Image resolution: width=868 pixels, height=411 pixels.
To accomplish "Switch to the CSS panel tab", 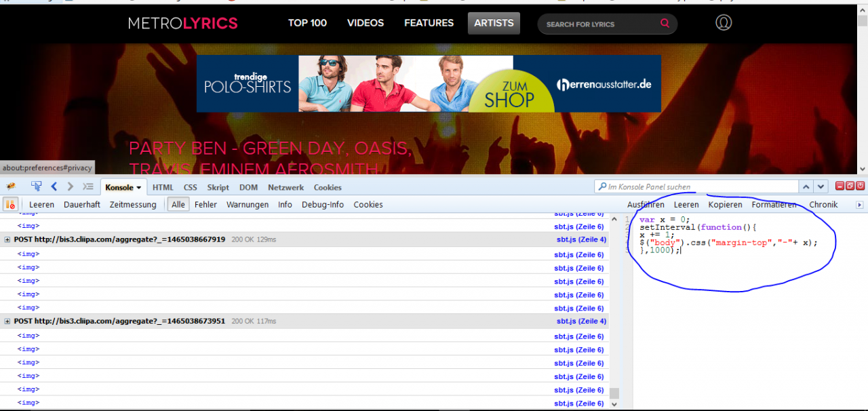I will pos(191,187).
